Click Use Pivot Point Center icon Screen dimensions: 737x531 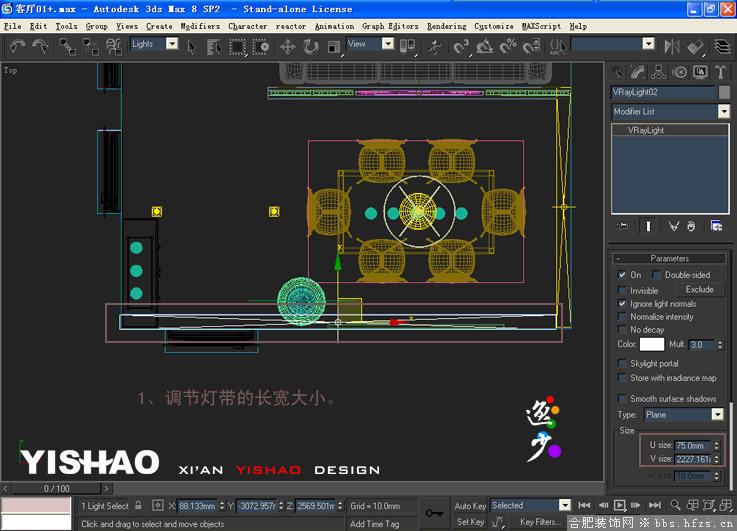pos(407,46)
